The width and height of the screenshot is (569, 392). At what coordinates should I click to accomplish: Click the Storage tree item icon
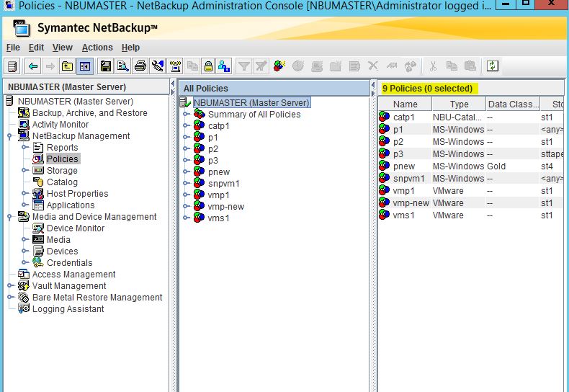(x=38, y=170)
